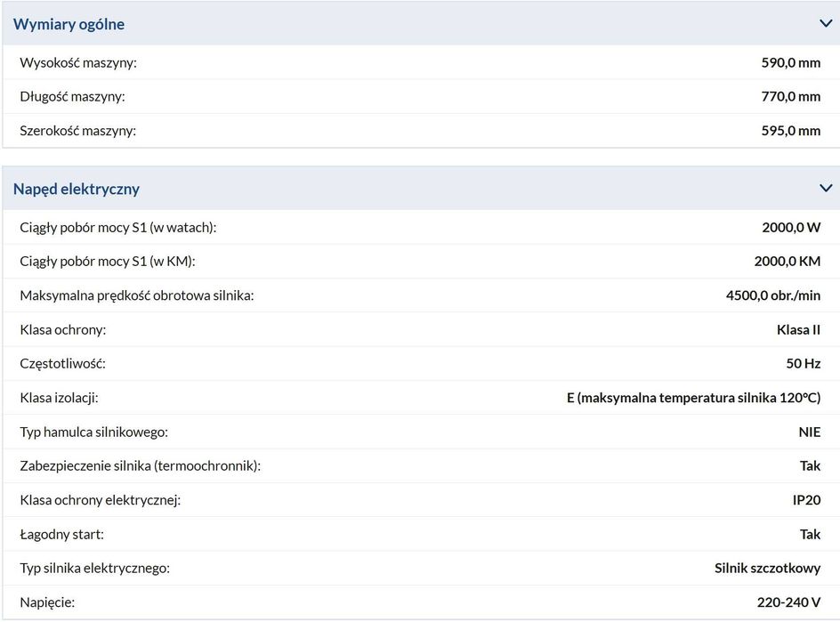The image size is (840, 622).
Task: Click the Zabezpieczenie silnika (termoochronnik) label
Action: [x=141, y=465]
